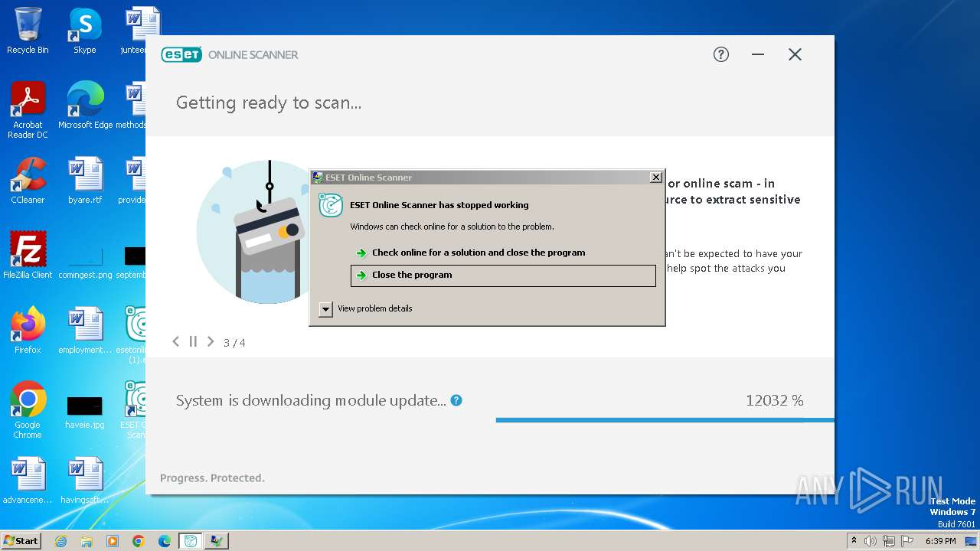980x551 pixels.
Task: Open Chrome from the taskbar
Action: coord(139,541)
